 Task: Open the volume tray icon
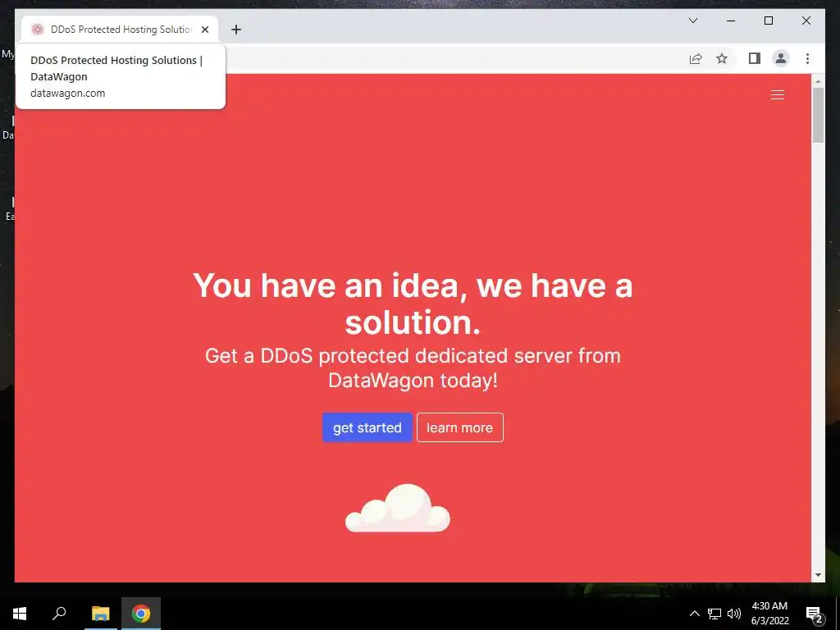(x=734, y=614)
